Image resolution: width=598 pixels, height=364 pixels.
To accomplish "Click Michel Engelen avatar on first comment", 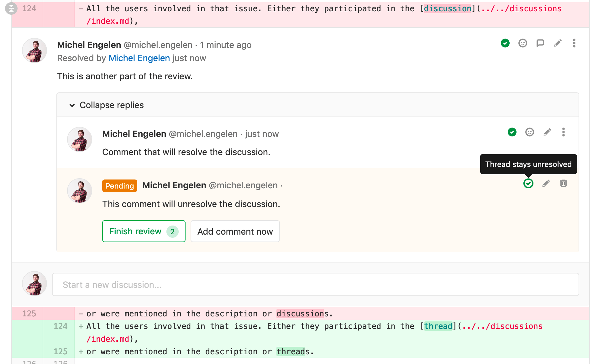I will (34, 51).
